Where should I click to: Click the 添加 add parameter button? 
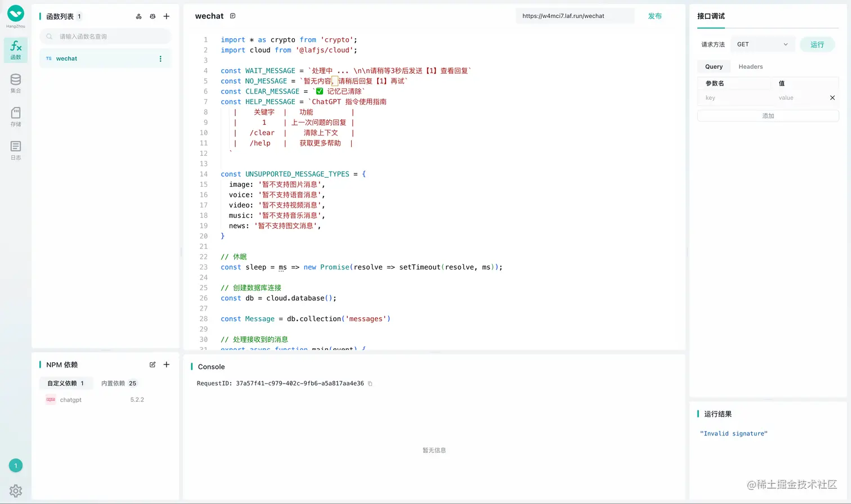point(768,116)
